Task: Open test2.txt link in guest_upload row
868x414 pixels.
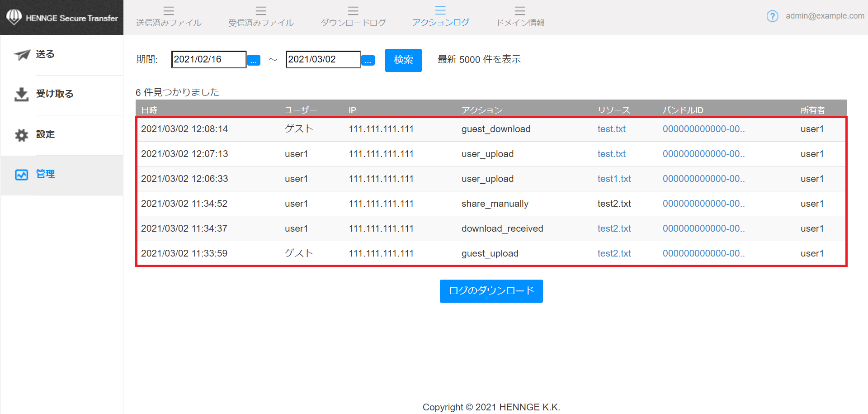Action: pyautogui.click(x=614, y=253)
